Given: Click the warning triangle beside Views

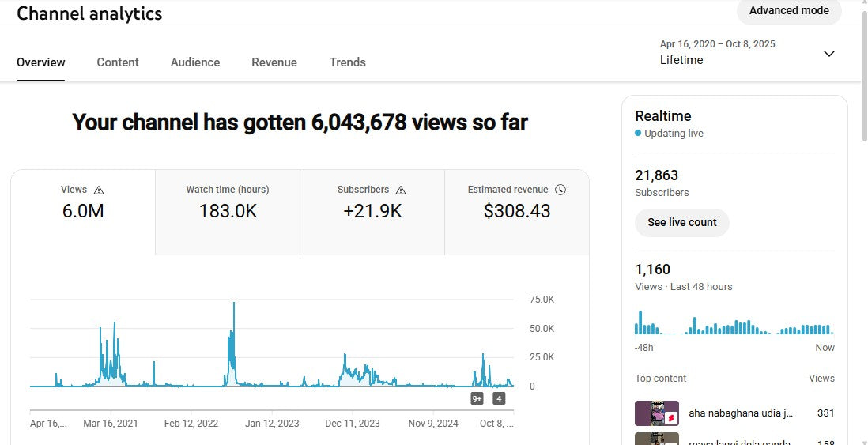Looking at the screenshot, I should (99, 190).
